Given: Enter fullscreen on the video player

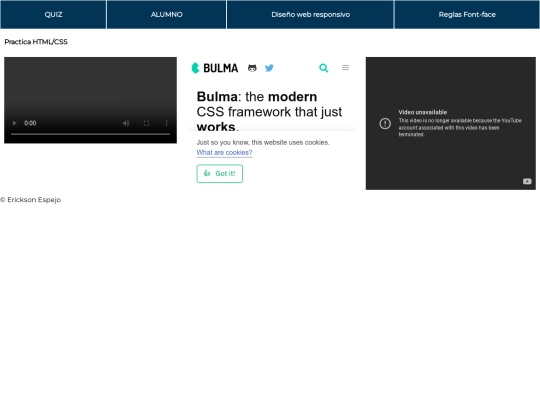Looking at the screenshot, I should [146, 123].
